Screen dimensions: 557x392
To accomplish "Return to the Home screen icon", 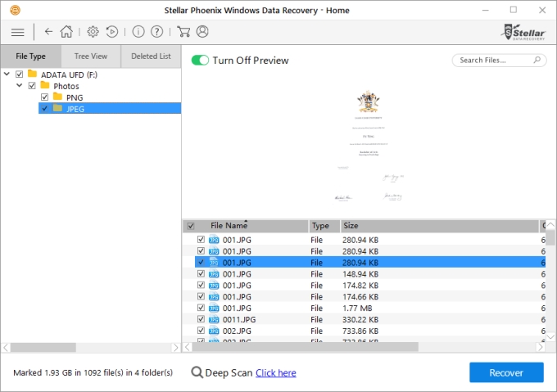I will (x=66, y=32).
